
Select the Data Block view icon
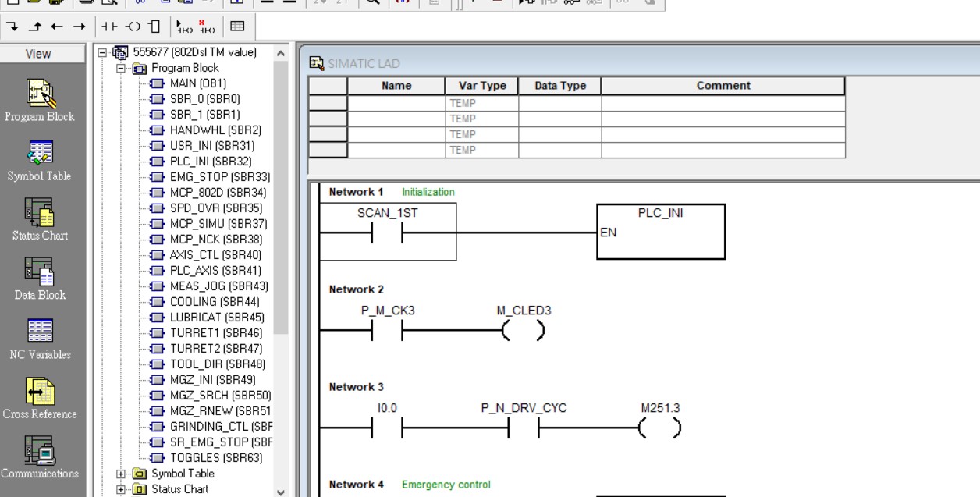(39, 272)
